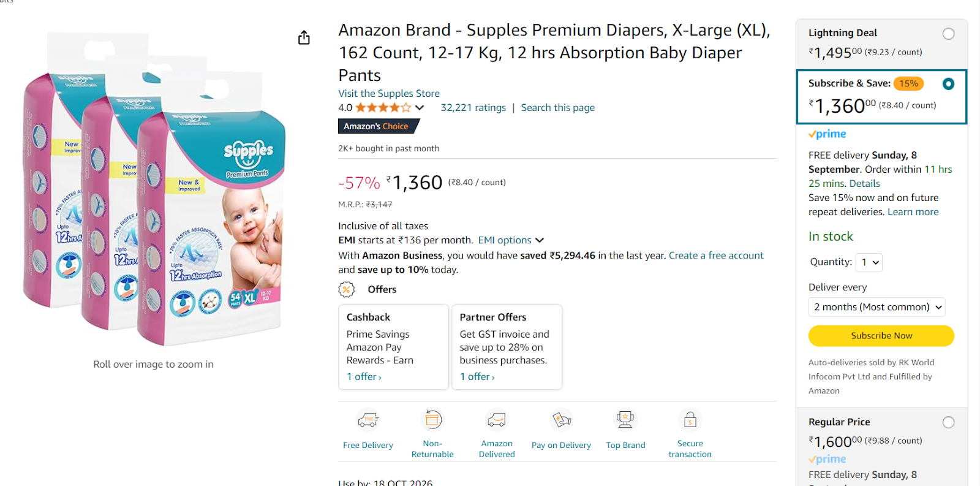Screen dimensions: 980x486
Task: Visit the Supples Store link
Action: pyautogui.click(x=389, y=93)
